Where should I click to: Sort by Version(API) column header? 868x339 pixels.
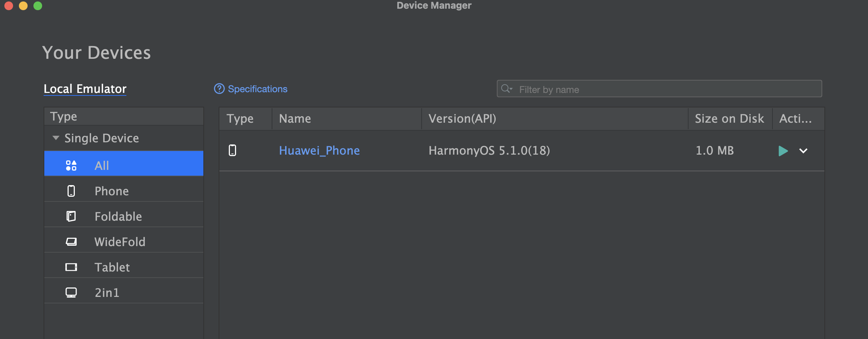[x=462, y=119]
